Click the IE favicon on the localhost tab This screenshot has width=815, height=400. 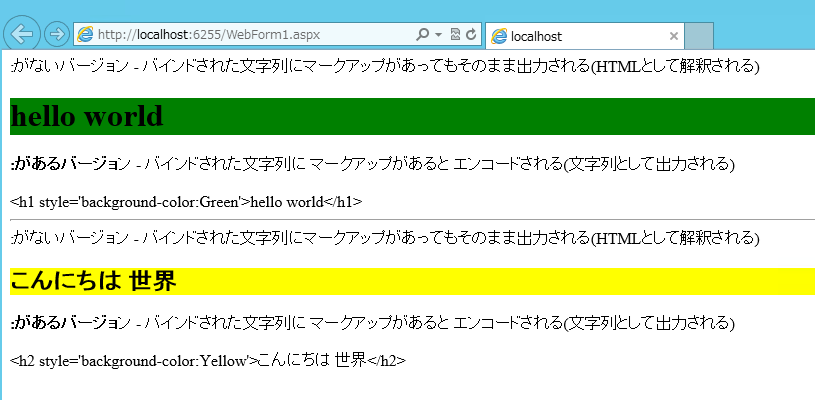[x=499, y=36]
